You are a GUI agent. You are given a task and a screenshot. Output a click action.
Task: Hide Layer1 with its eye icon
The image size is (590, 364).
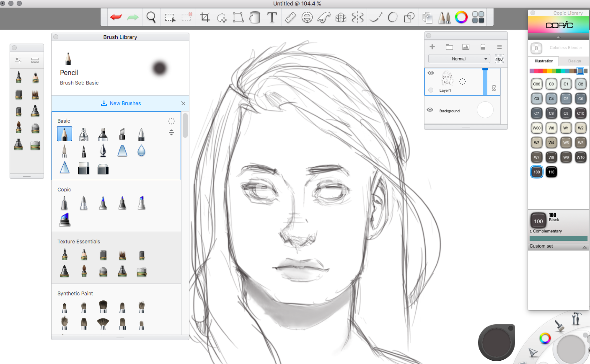pyautogui.click(x=431, y=73)
